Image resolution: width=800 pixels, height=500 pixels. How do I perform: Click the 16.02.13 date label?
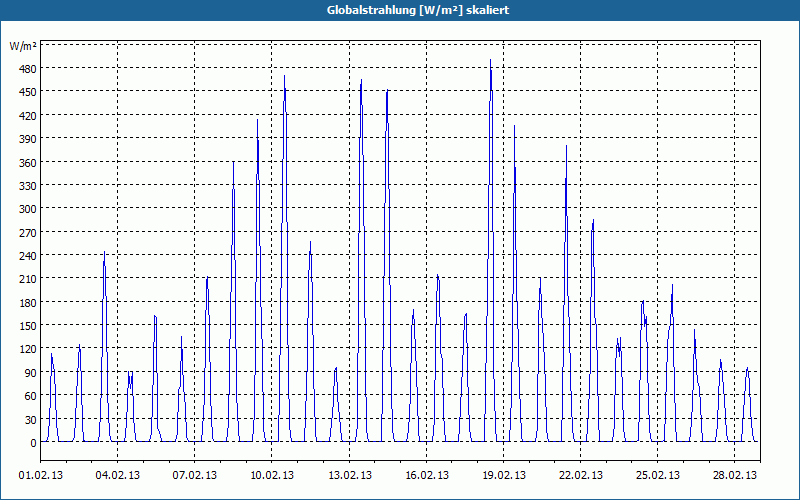tap(427, 476)
